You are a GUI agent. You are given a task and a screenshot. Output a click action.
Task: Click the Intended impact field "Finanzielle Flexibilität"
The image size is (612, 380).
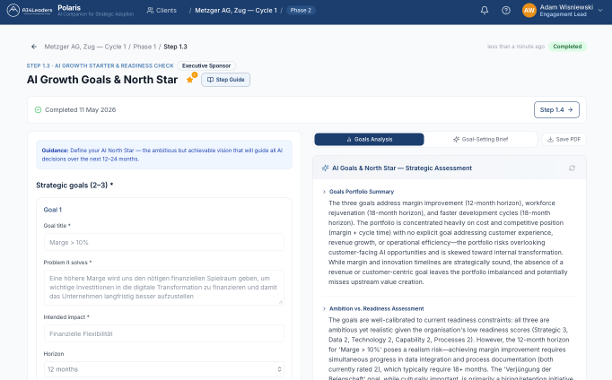pyautogui.click(x=164, y=334)
